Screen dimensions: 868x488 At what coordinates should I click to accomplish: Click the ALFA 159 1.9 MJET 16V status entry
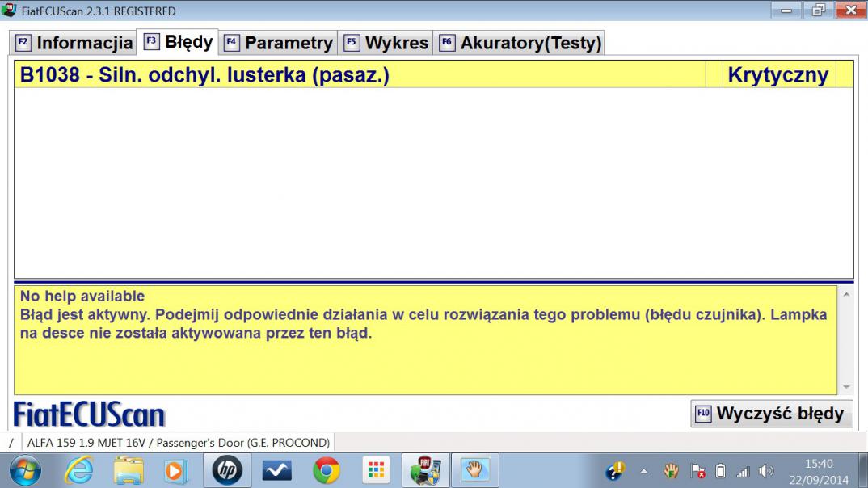[x=179, y=443]
